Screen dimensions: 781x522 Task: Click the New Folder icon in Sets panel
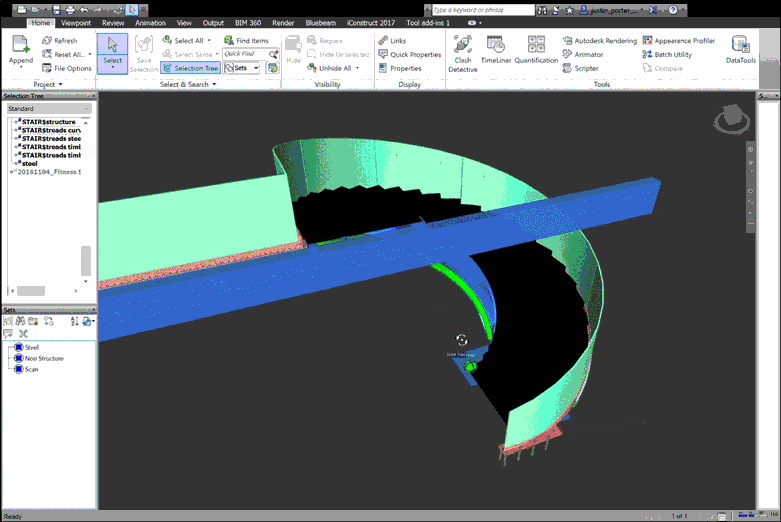click(33, 321)
